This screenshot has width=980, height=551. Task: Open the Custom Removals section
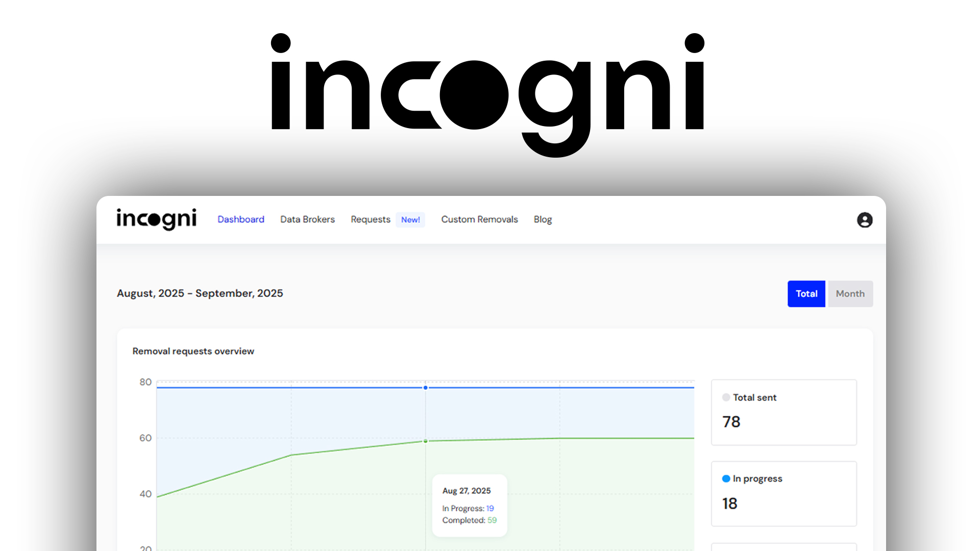coord(479,219)
